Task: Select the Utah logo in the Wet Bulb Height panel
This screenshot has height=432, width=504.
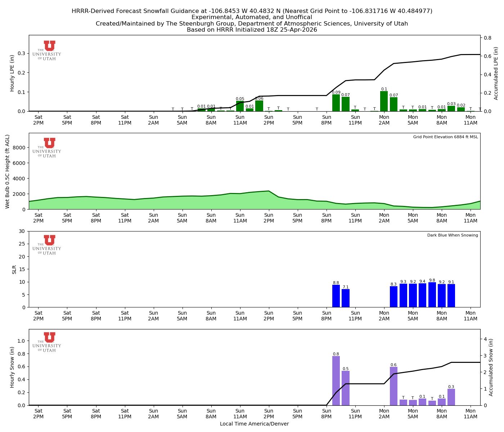Action: coord(48,147)
